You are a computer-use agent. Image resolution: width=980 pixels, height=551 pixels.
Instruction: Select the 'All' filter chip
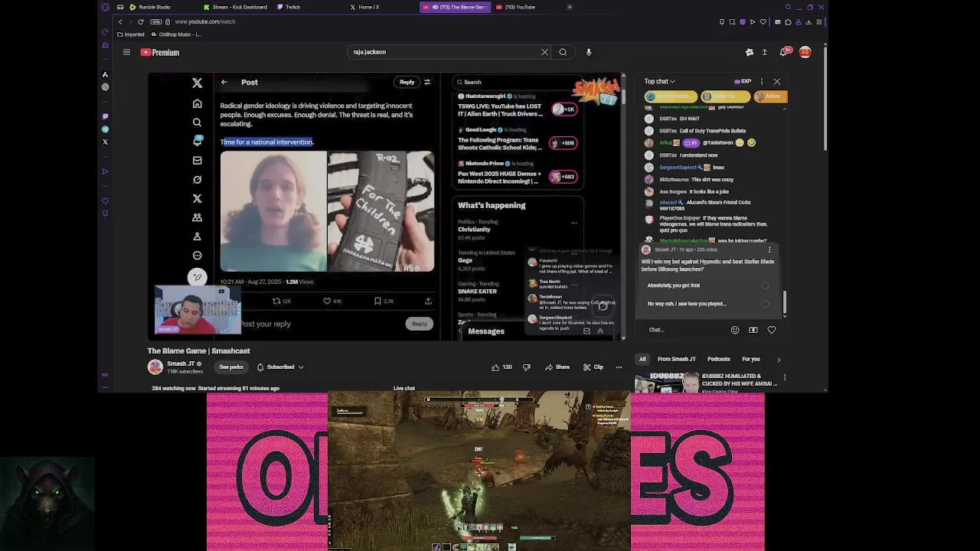(x=642, y=359)
